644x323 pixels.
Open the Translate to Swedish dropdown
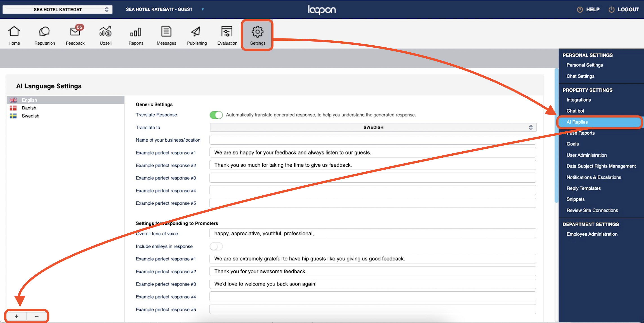click(x=373, y=127)
